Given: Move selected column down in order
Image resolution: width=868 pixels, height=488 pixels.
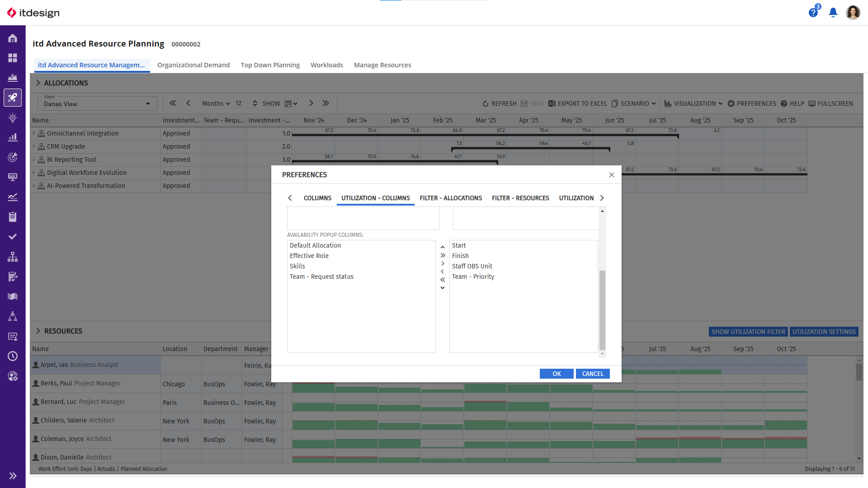Looking at the screenshot, I should pyautogui.click(x=443, y=288).
